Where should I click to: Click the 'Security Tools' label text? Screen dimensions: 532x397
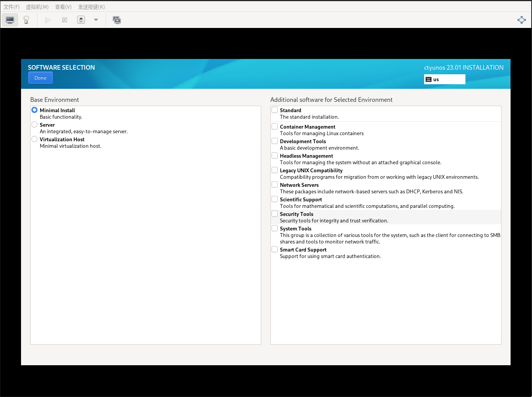tap(296, 214)
